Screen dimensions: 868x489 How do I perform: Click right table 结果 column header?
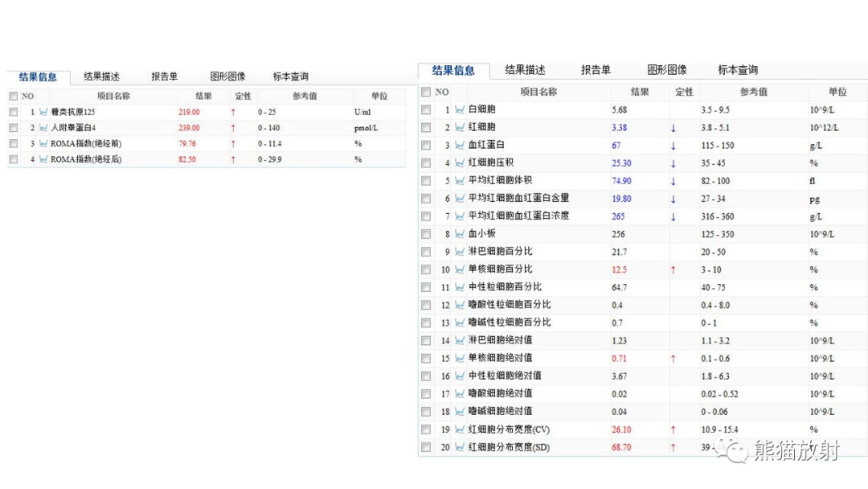pos(640,92)
